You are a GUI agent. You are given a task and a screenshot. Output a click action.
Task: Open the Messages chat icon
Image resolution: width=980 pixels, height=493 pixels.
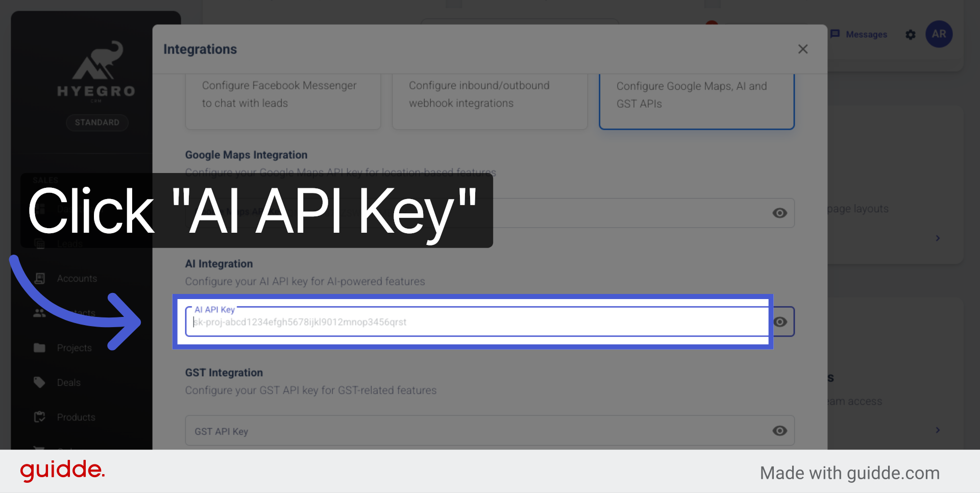click(836, 34)
